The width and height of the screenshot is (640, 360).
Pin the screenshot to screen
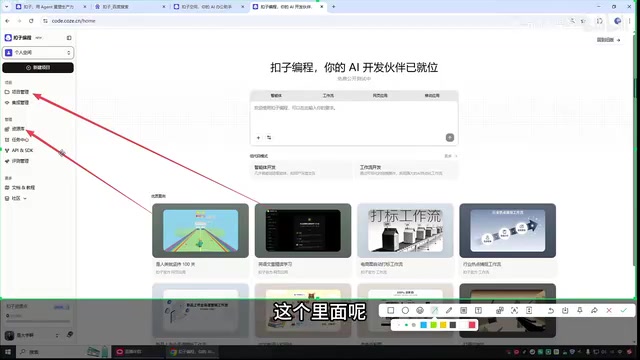(x=580, y=311)
